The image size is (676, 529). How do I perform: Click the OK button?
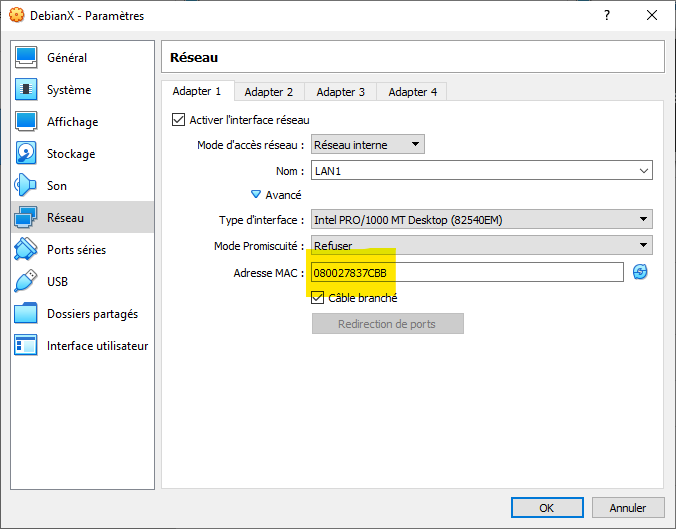tap(547, 507)
